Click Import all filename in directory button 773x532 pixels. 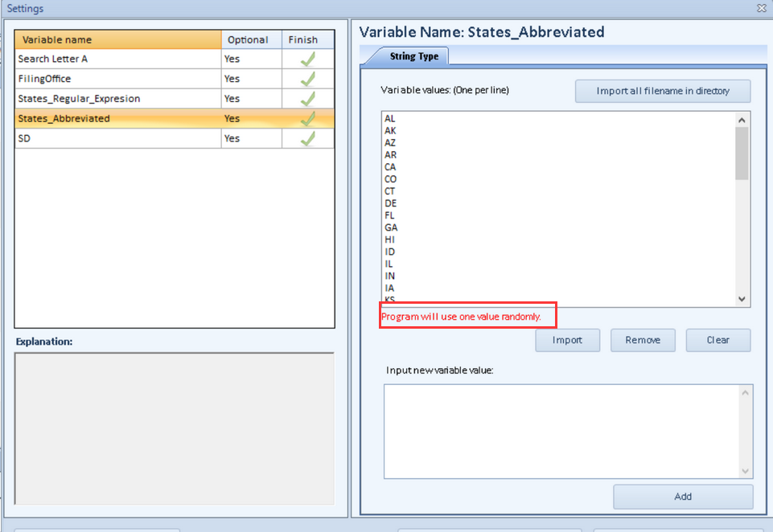pyautogui.click(x=662, y=91)
